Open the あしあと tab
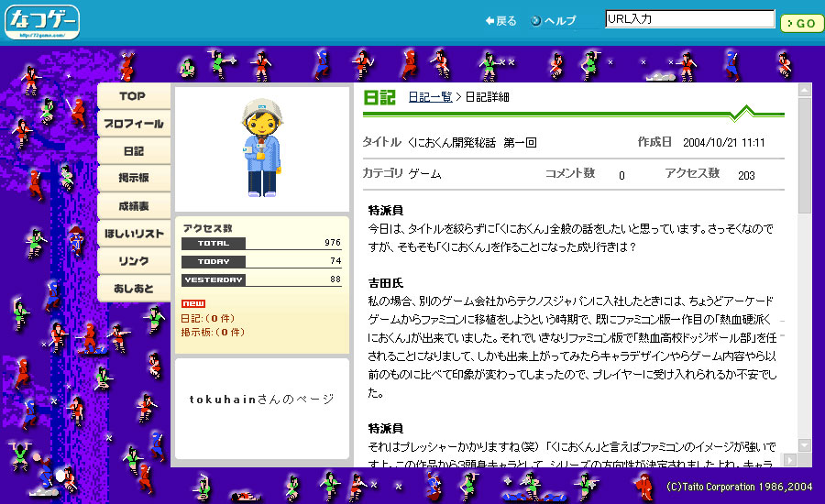Screen dimensions: 825x504 point(134,289)
